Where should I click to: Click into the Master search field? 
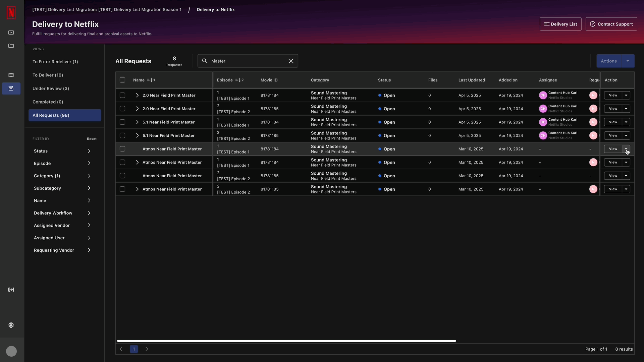248,61
